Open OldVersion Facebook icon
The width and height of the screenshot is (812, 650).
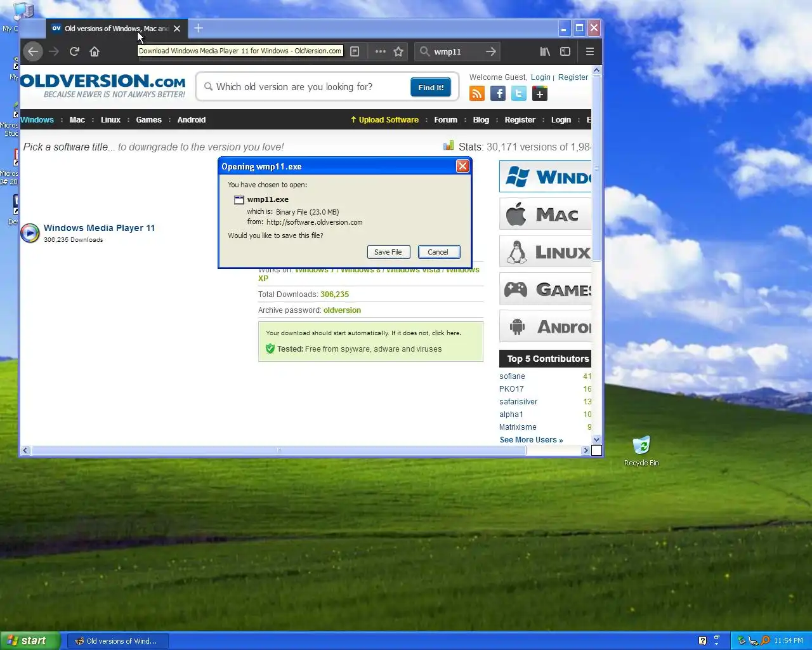[498, 94]
